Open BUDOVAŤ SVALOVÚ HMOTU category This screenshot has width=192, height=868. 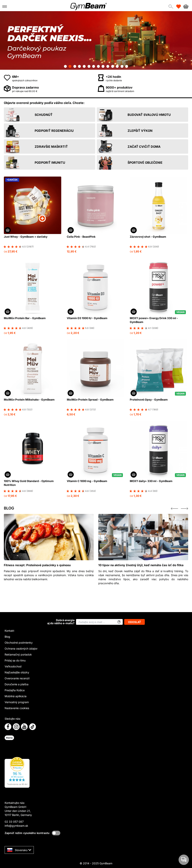[x=142, y=115]
